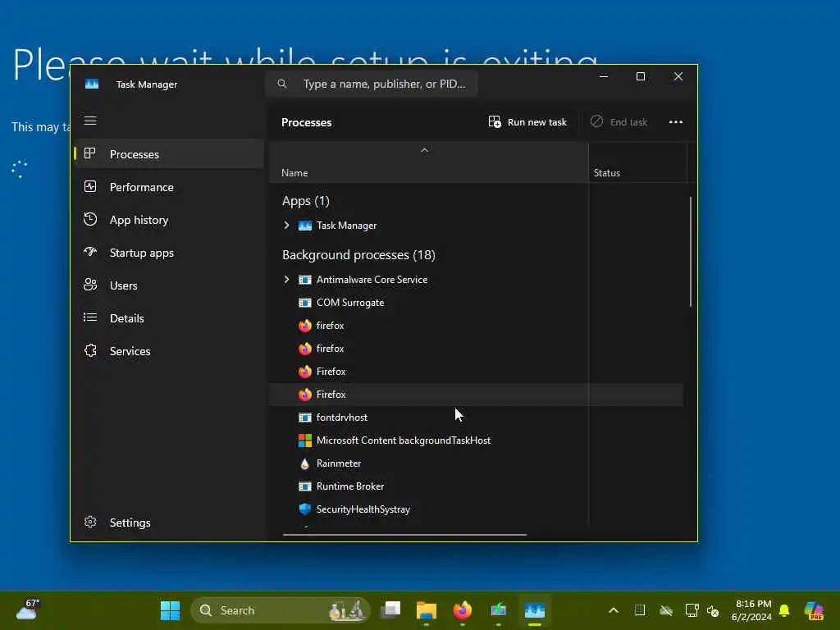Image resolution: width=840 pixels, height=630 pixels.
Task: Click the Performance pulse icon
Action: coord(90,186)
